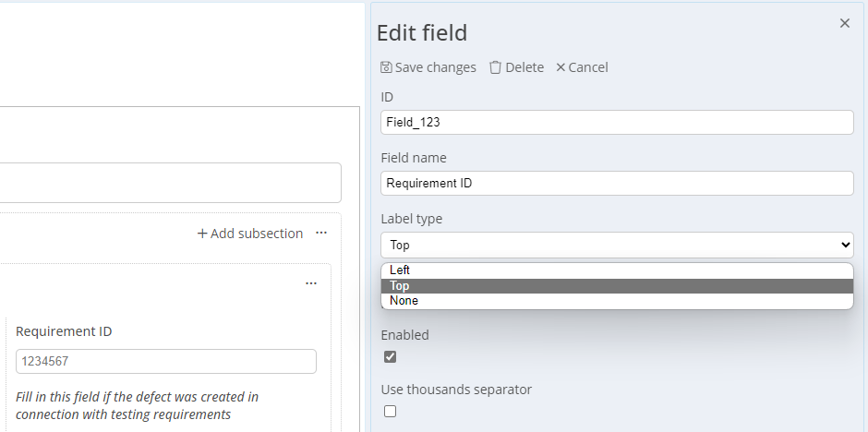Open the section ellipsis menu beside Add subsection
Screen dimensions: 868x432
point(321,233)
